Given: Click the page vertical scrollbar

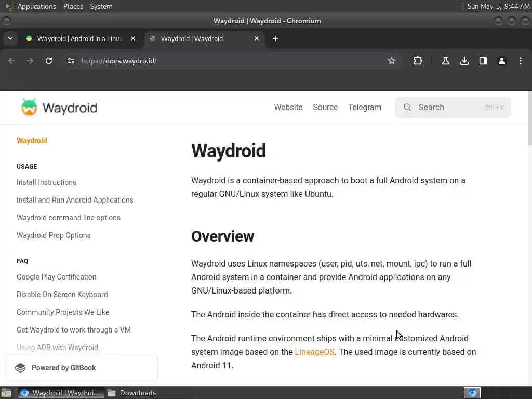Looking at the screenshot, I should tap(529, 119).
